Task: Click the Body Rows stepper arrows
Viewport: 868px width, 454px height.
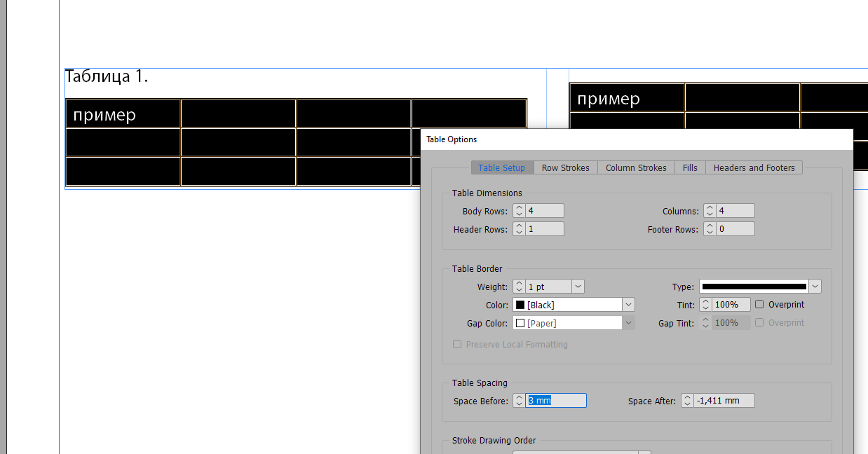Action: pos(519,211)
